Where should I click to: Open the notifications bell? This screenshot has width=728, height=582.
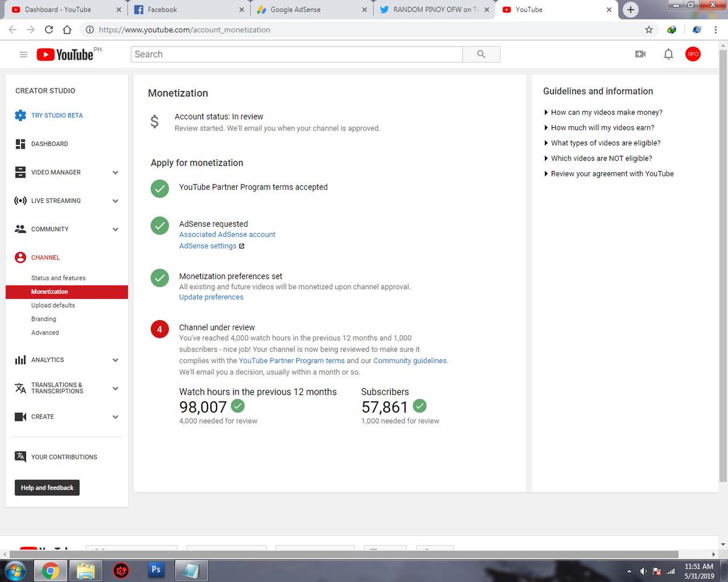pyautogui.click(x=668, y=54)
